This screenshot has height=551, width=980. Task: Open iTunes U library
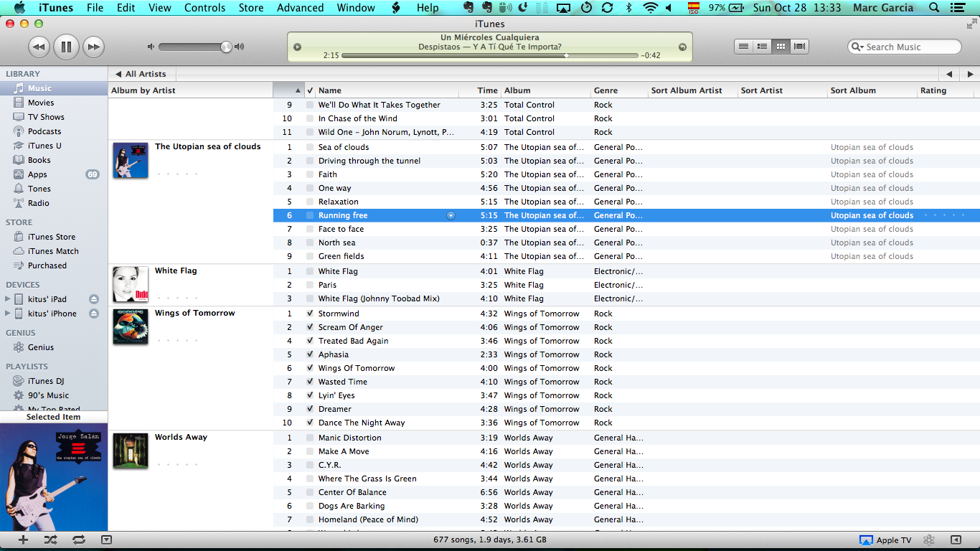(44, 146)
